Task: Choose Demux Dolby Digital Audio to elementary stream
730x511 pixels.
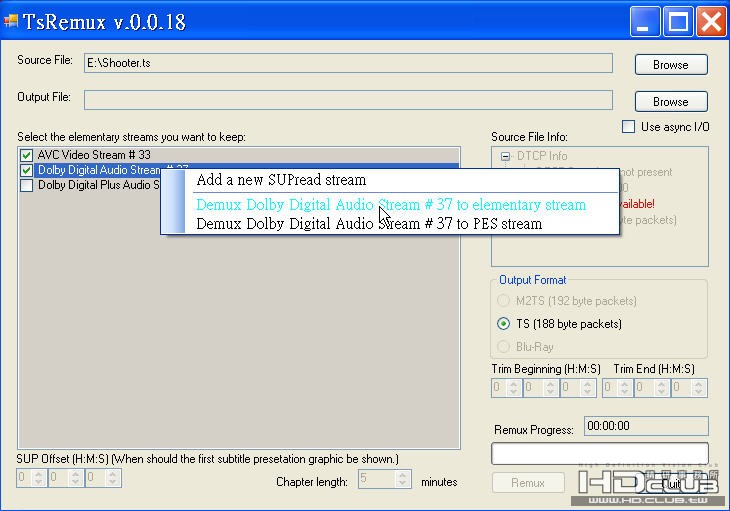Action: tap(390, 205)
